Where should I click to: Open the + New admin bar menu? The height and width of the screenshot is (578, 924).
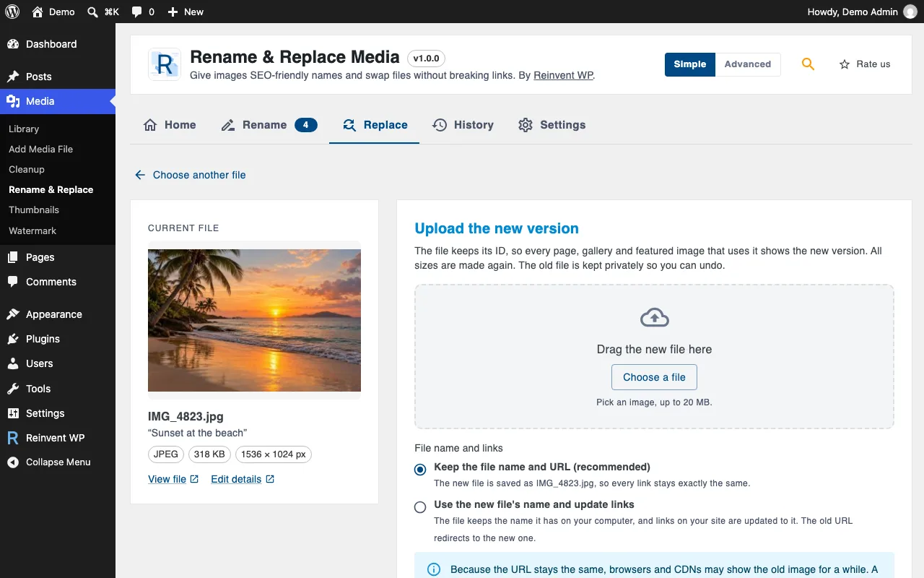coord(186,12)
